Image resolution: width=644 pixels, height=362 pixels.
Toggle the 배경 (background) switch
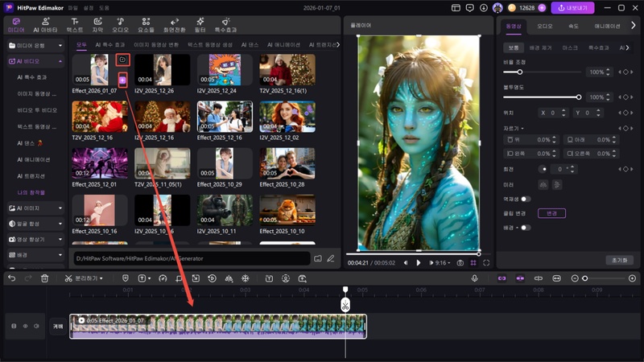click(x=526, y=228)
